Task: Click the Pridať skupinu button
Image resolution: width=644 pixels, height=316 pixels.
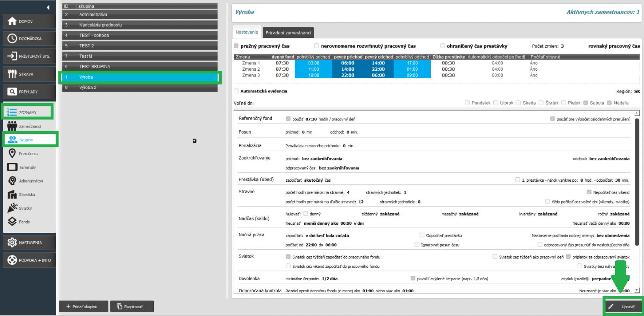Action: (82, 307)
